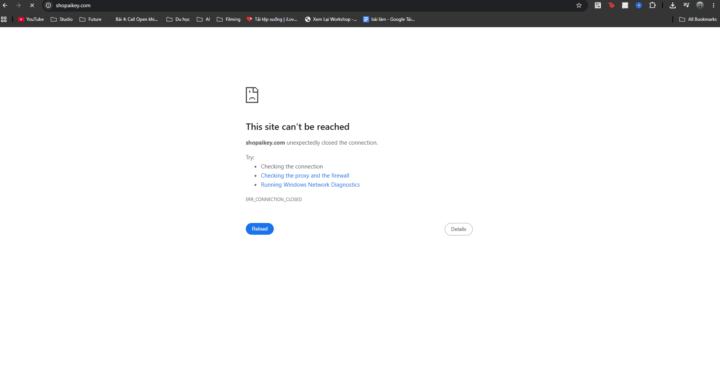Open the 'Tải tệp xuống | iLov...' bookmark
The width and height of the screenshot is (720, 371).
point(272,19)
